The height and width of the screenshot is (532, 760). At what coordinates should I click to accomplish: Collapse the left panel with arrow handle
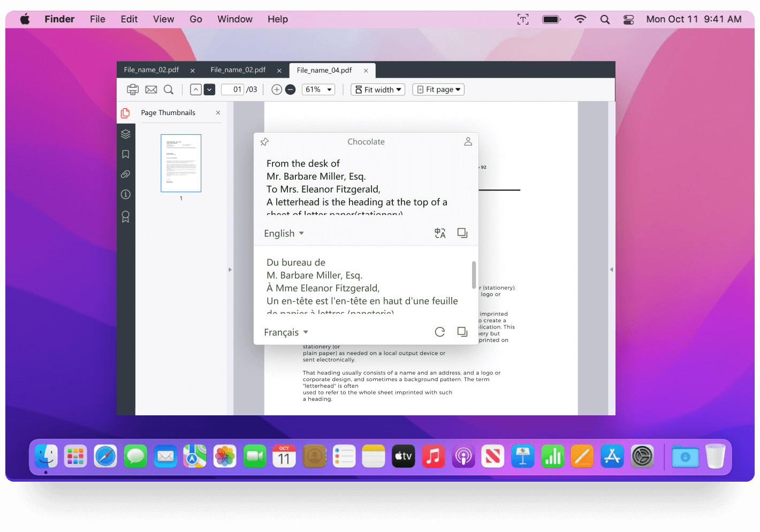[230, 270]
